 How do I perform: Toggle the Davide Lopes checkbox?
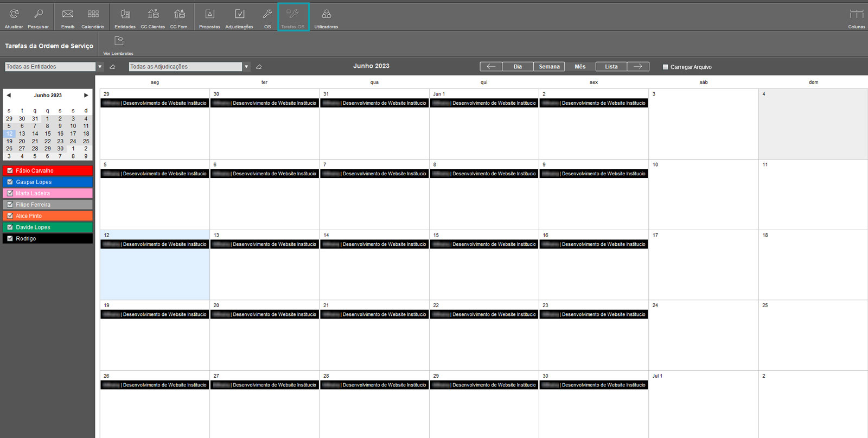[x=10, y=227]
